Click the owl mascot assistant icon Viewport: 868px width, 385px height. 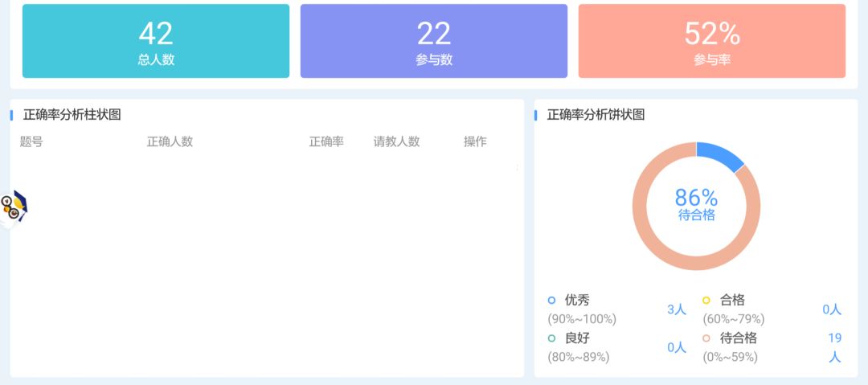[x=12, y=210]
